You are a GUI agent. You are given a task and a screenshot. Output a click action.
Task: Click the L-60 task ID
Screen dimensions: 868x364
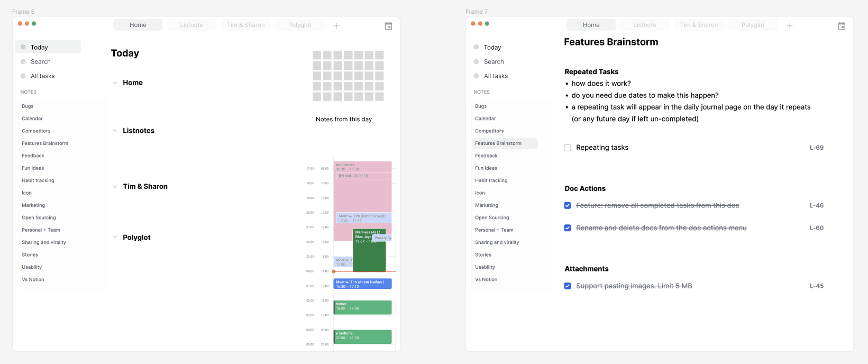coord(817,228)
